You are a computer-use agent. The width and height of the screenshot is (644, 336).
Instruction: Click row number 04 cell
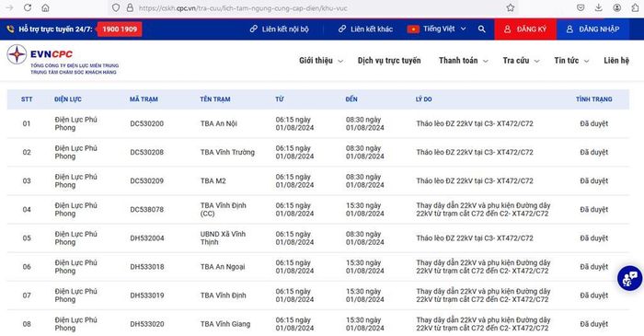coord(27,210)
